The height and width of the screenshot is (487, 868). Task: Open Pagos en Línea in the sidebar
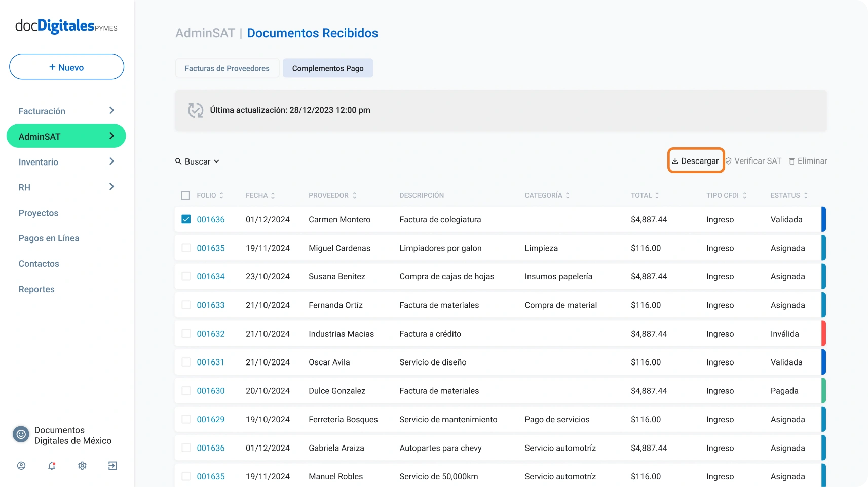pos(49,238)
